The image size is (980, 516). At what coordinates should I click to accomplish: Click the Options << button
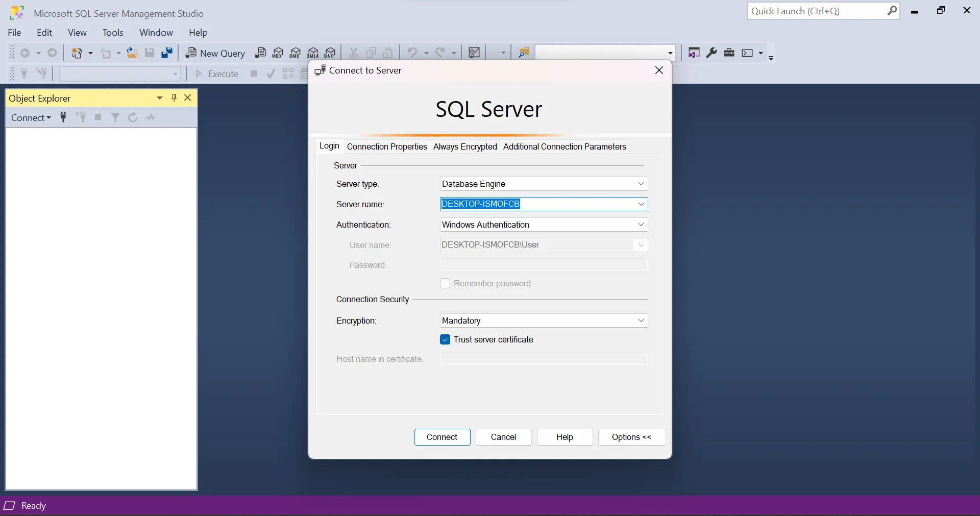click(x=631, y=437)
